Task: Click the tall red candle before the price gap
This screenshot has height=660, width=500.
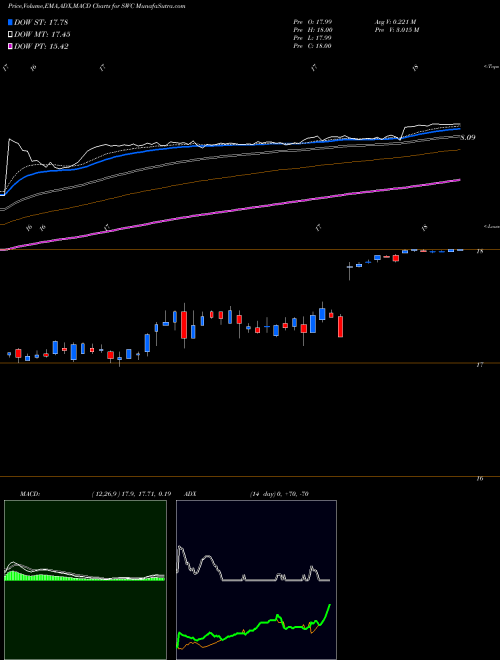Action: [x=340, y=327]
